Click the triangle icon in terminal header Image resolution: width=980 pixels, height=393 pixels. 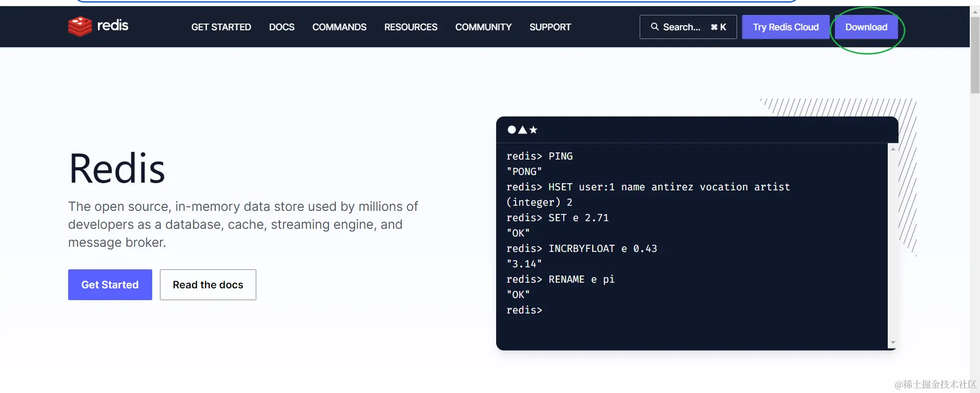(x=522, y=130)
